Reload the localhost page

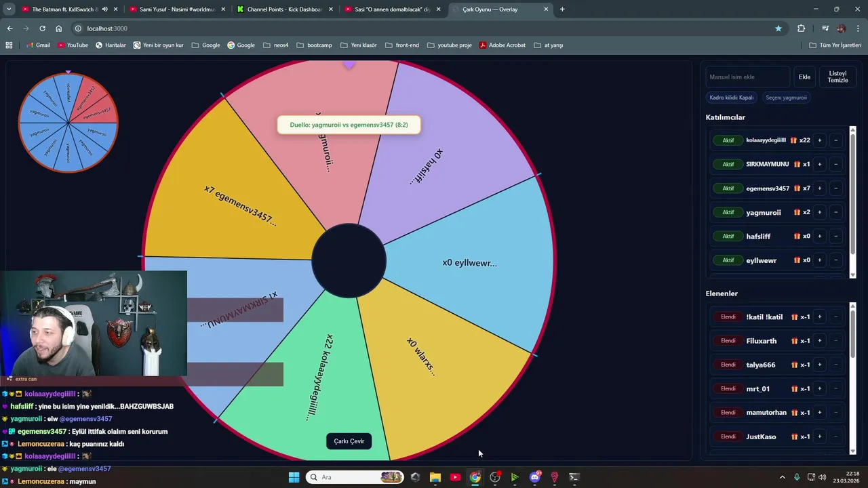click(42, 28)
